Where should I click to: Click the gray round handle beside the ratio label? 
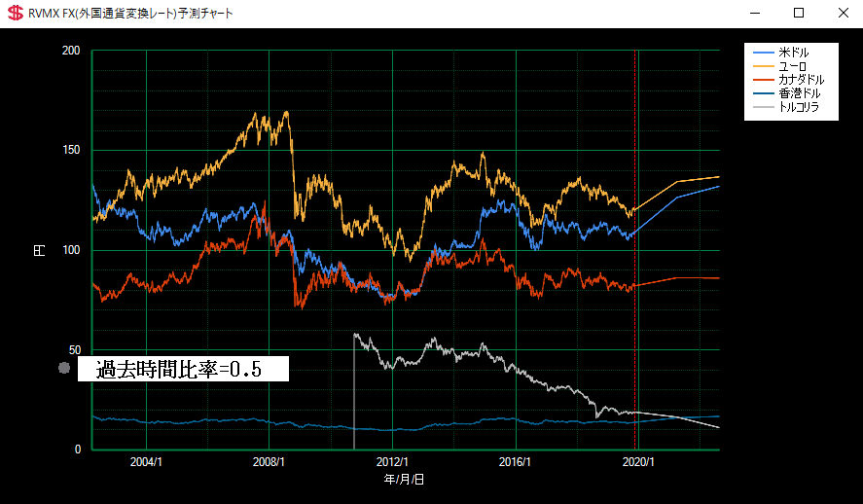64,369
